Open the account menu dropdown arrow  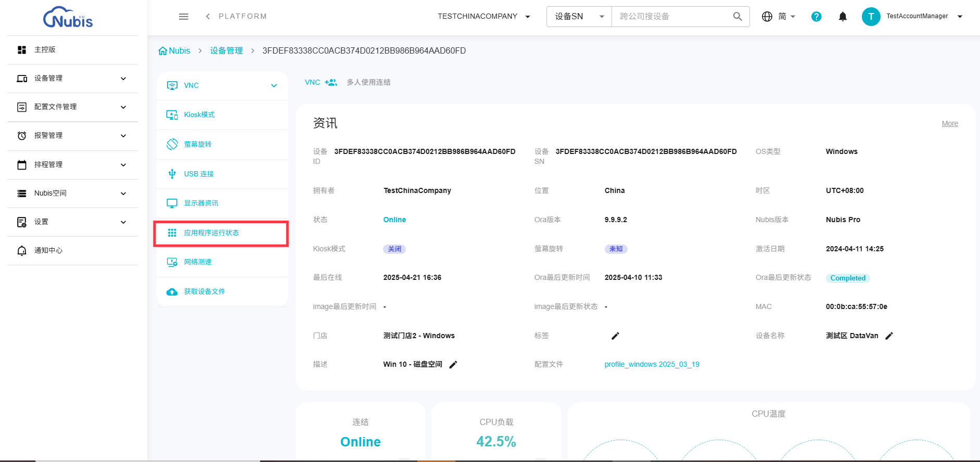coord(960,17)
